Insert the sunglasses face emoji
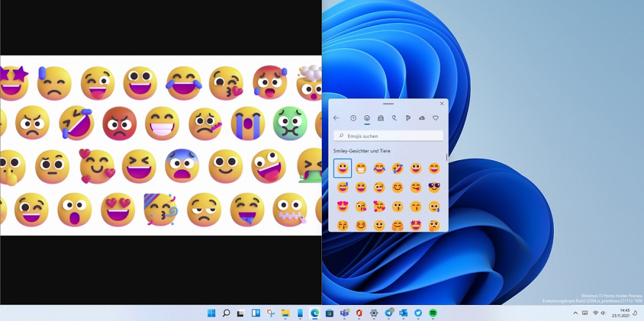Image resolution: width=644 pixels, height=321 pixels. (x=434, y=188)
